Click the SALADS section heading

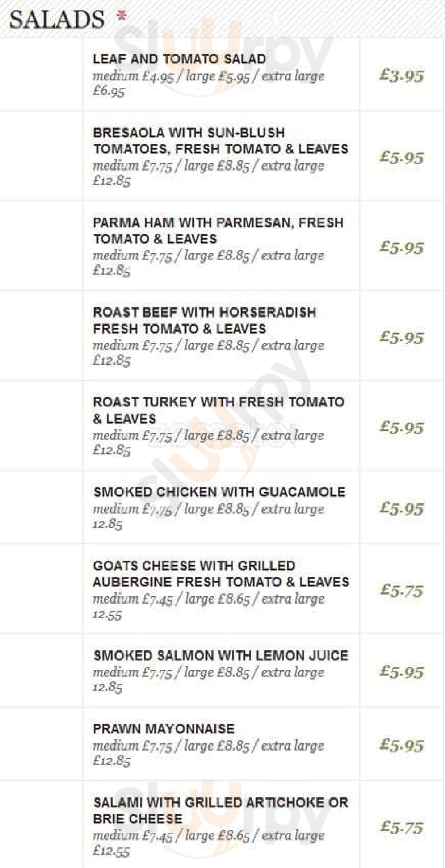[57, 19]
